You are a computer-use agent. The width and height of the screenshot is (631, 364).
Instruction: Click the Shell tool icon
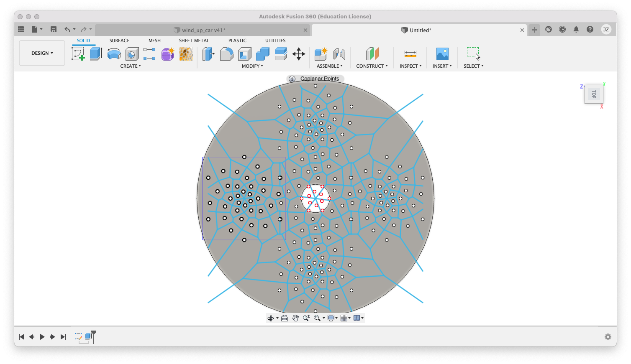point(244,54)
